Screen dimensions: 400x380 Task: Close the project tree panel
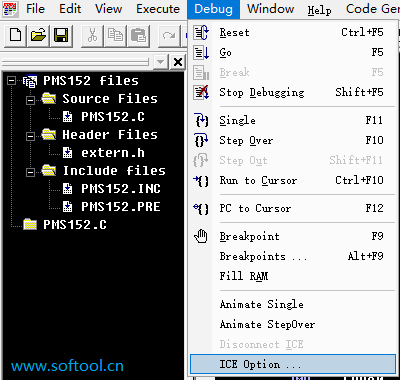(x=178, y=62)
